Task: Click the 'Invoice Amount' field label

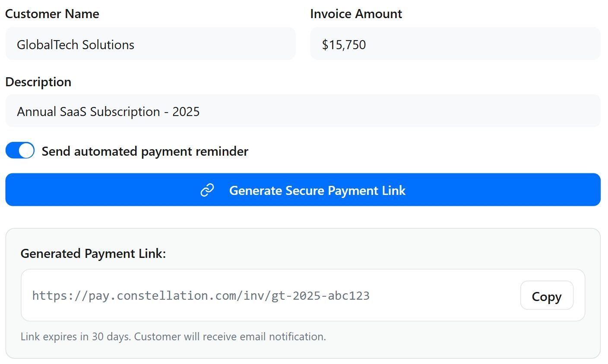Action: point(356,14)
